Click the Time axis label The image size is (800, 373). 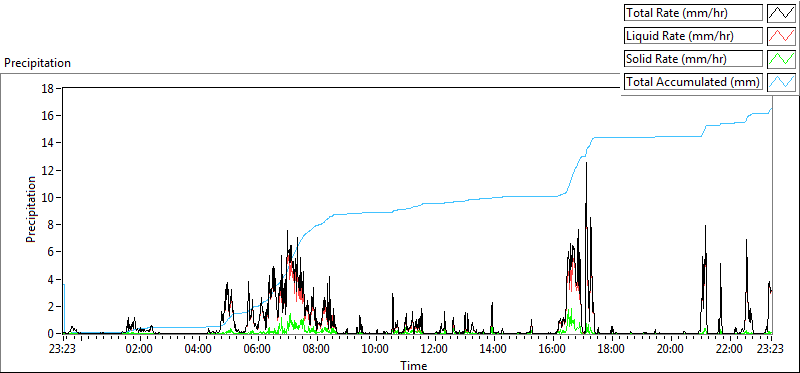click(414, 365)
